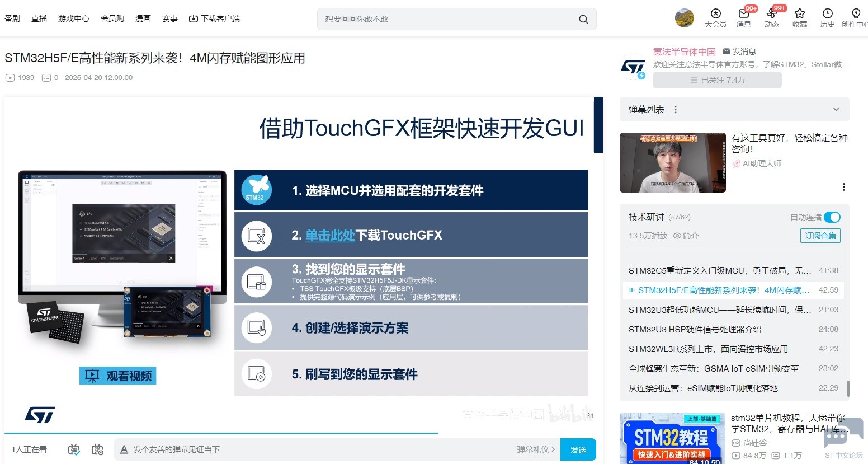This screenshot has width=868, height=464.
Task: Go to the 直播 nav item
Action: click(39, 18)
